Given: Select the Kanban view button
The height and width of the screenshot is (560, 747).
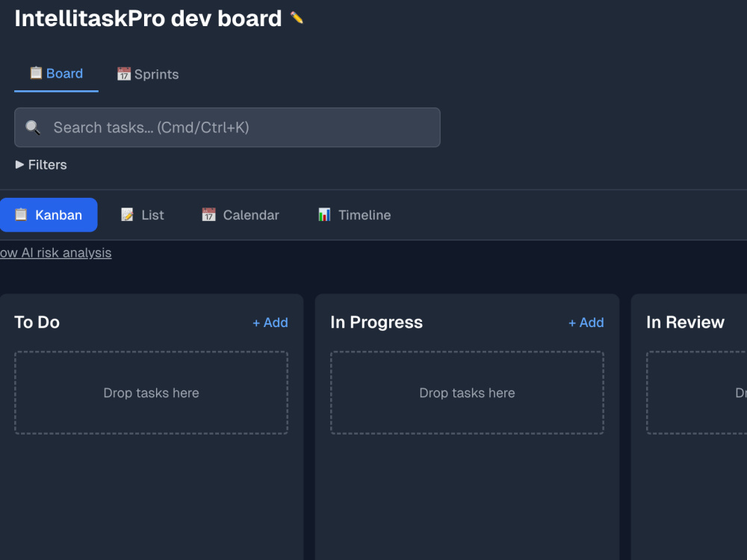Looking at the screenshot, I should [49, 215].
